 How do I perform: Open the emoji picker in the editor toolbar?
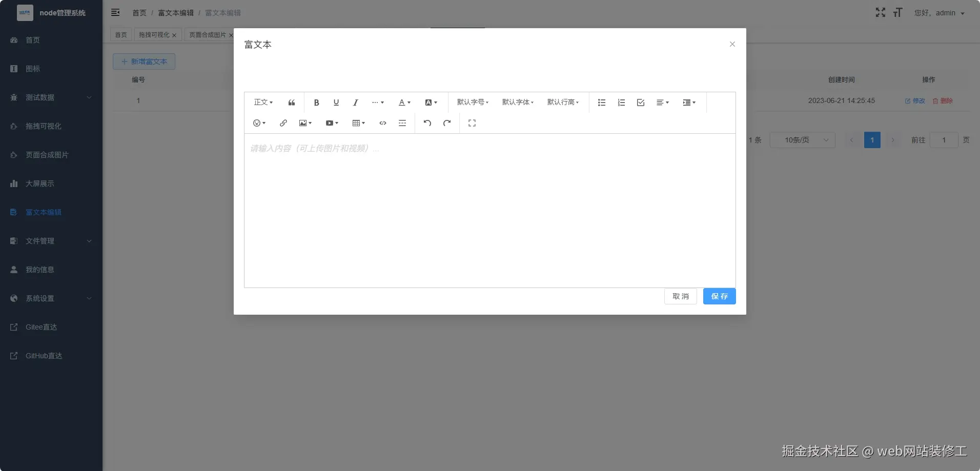(x=259, y=123)
